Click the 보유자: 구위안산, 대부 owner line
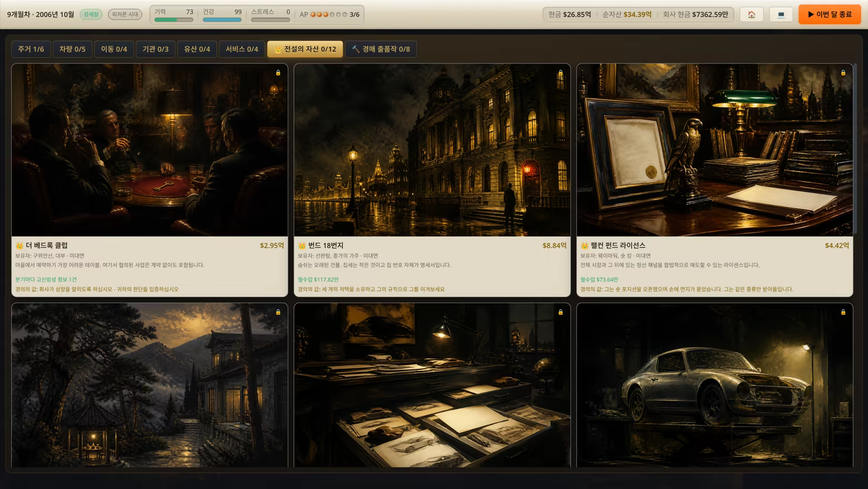The width and height of the screenshot is (868, 489). pos(50,256)
